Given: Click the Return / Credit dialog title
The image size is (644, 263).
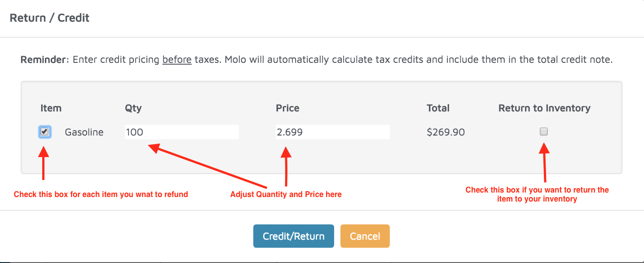Looking at the screenshot, I should coord(49,18).
